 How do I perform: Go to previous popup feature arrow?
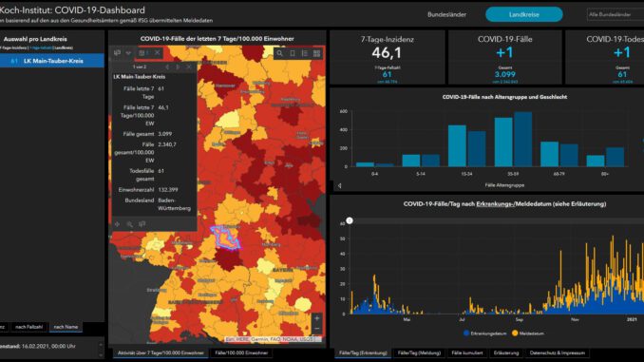(167, 67)
